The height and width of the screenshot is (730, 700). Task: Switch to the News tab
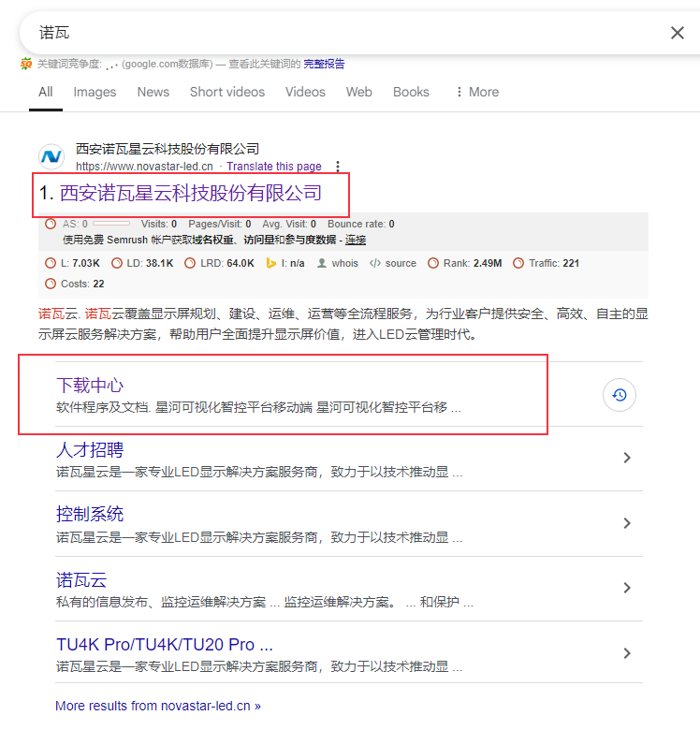[x=153, y=92]
